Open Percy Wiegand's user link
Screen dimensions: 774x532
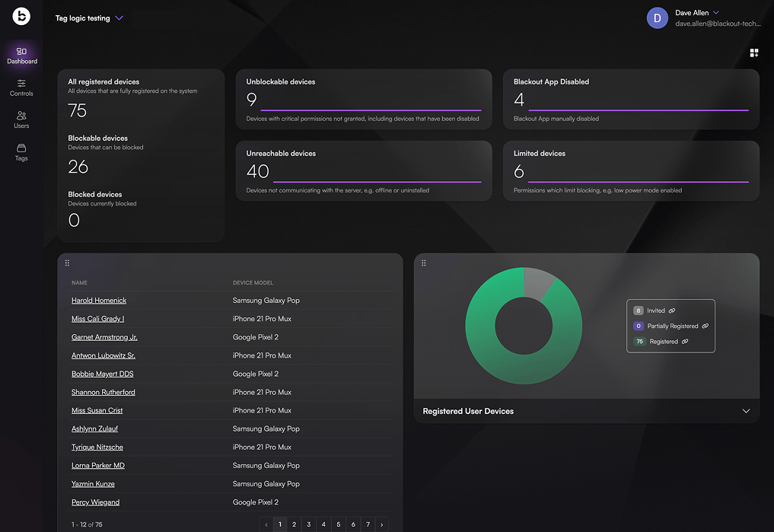(95, 502)
